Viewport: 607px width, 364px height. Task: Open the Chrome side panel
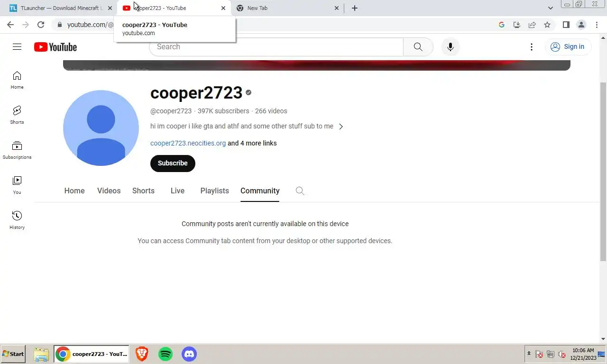point(566,25)
